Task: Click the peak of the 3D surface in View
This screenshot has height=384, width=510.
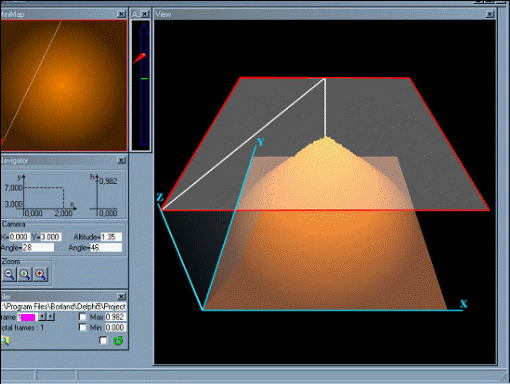Action: pyautogui.click(x=325, y=137)
